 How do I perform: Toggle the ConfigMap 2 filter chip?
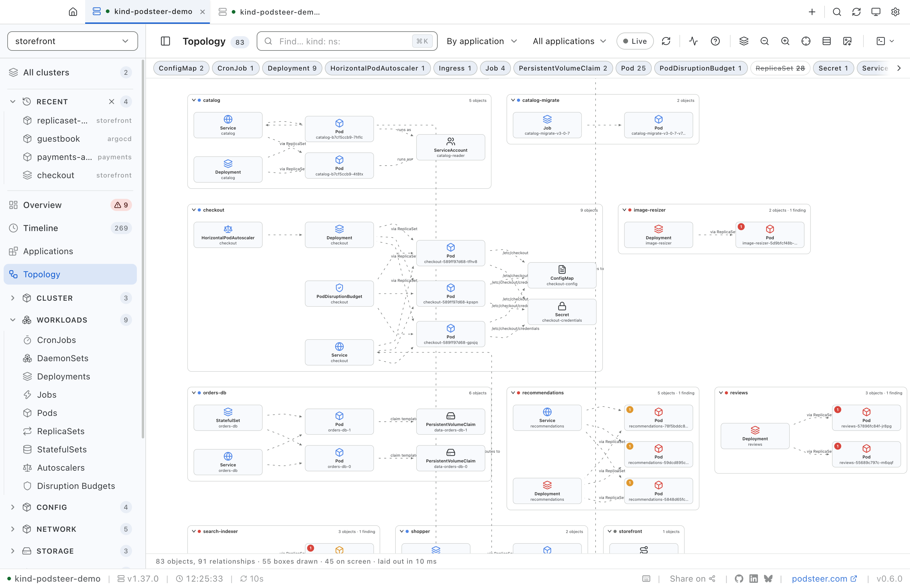[x=181, y=68]
